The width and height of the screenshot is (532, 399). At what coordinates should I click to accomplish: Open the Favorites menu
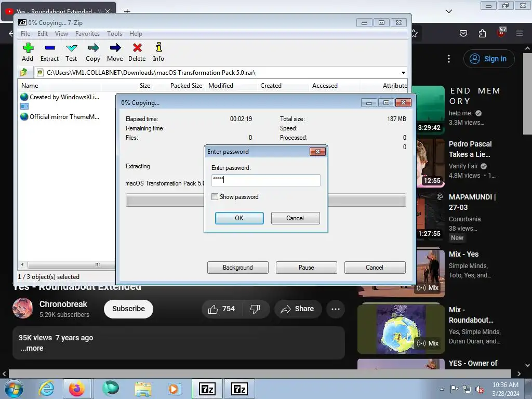tap(87, 34)
